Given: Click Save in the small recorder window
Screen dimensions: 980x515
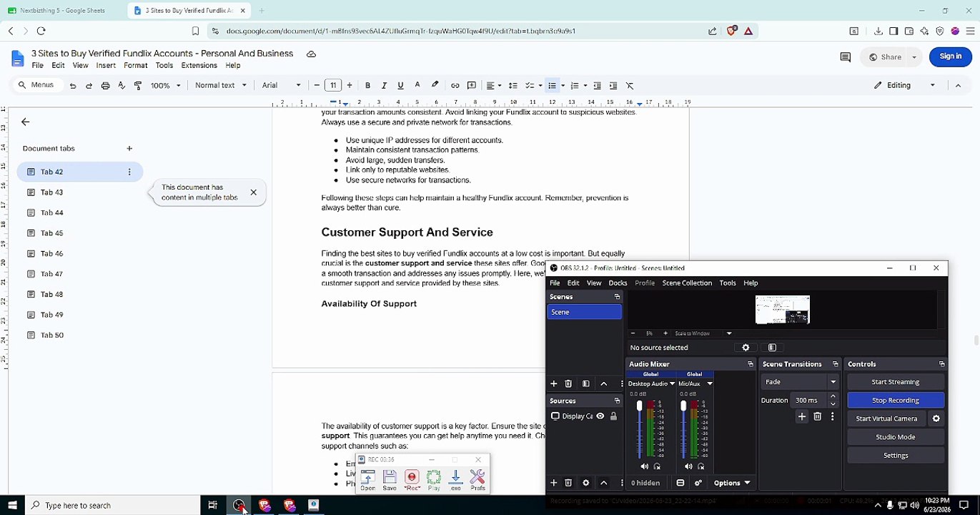Looking at the screenshot, I should 390,479.
